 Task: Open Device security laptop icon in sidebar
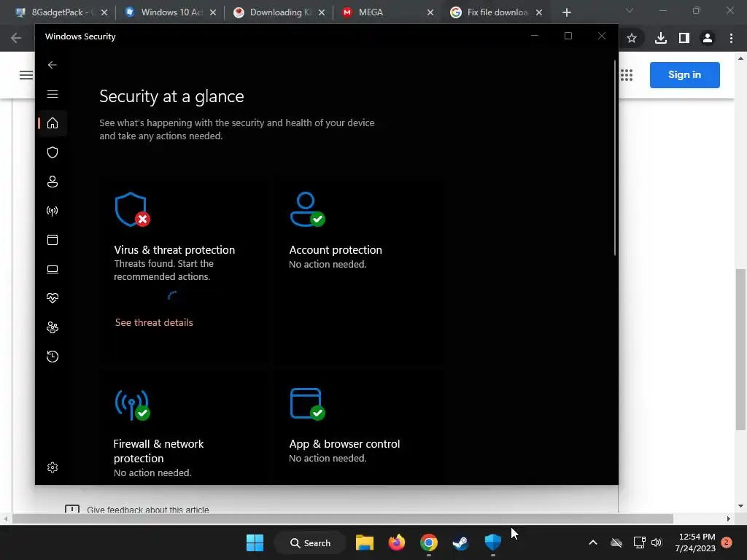[x=53, y=270]
